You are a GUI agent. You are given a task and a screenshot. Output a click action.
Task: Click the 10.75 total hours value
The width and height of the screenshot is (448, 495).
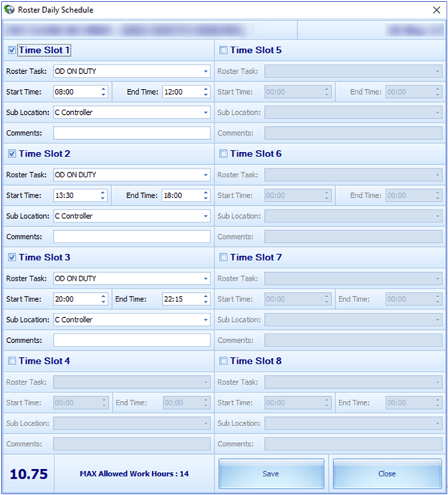(29, 474)
